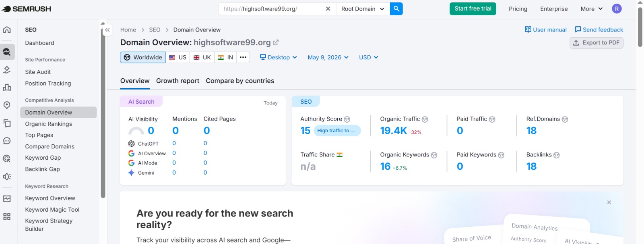This screenshot has height=244, width=644.
Task: Open the Home icon in the left rail
Action: (x=7, y=29)
